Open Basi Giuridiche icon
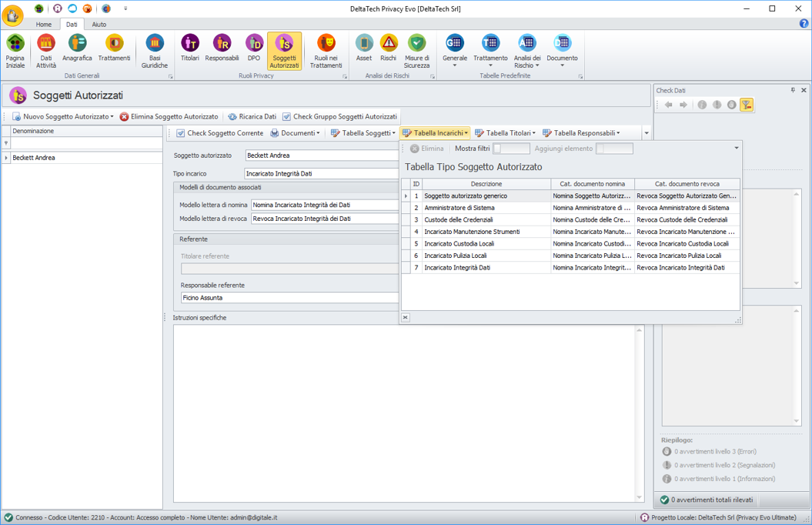 click(155, 52)
